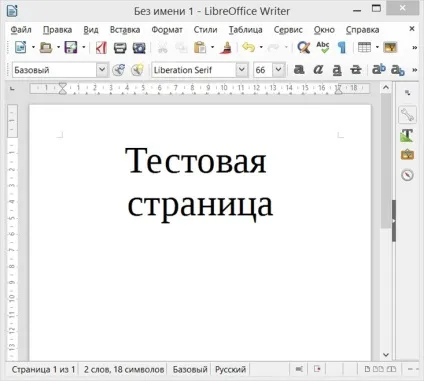Toggle Underline formatting
The image size is (424, 381).
pyautogui.click(x=337, y=70)
